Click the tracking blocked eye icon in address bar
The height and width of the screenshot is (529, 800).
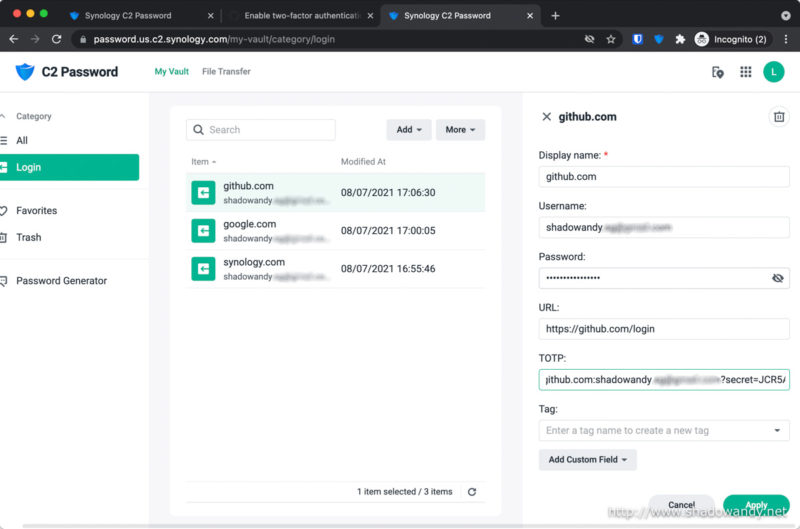(x=589, y=39)
